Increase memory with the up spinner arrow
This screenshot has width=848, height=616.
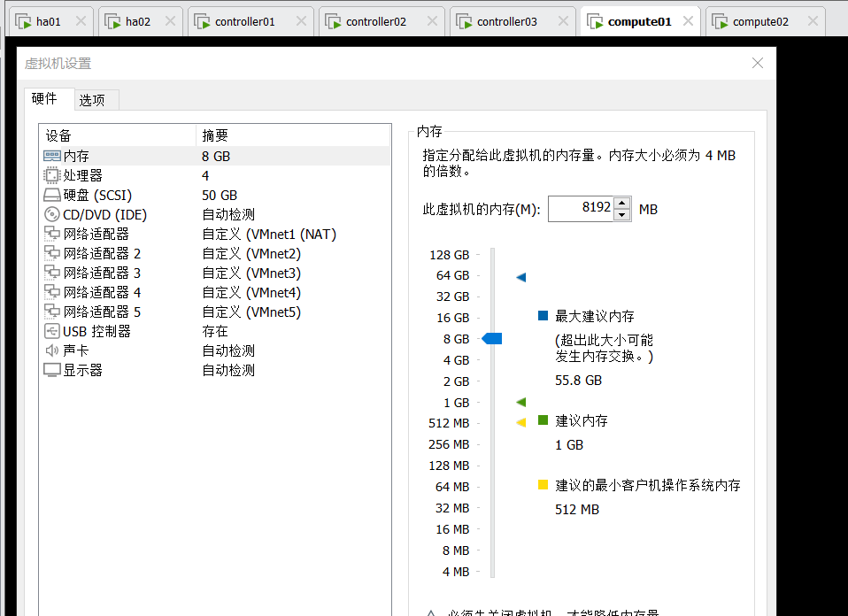tap(622, 203)
